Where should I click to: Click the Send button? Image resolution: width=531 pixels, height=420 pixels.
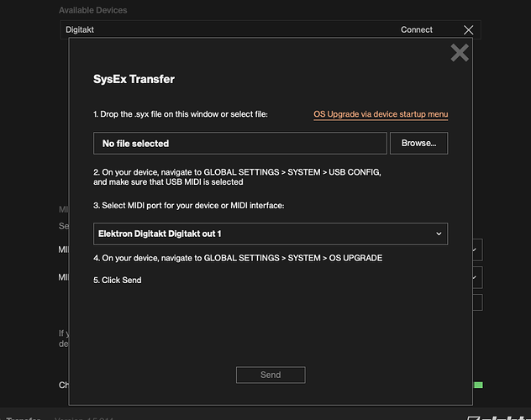pos(271,375)
